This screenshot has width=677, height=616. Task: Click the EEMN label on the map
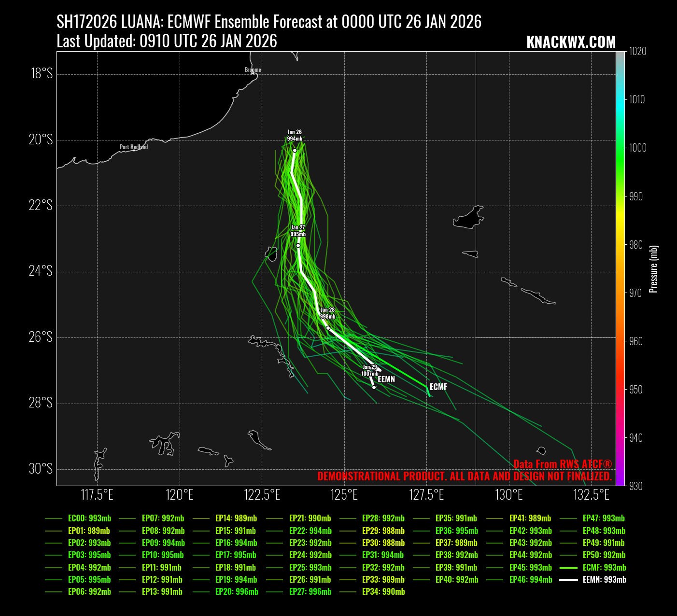[386, 379]
